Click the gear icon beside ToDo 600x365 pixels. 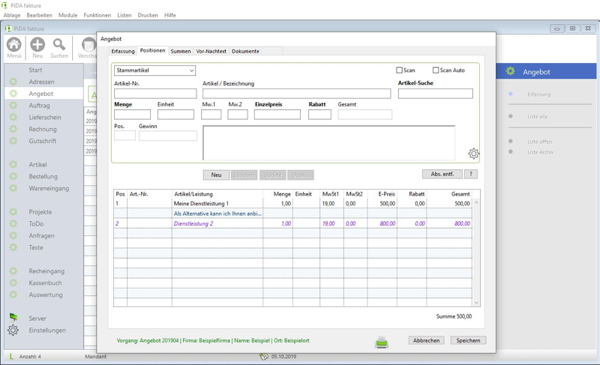[13, 224]
